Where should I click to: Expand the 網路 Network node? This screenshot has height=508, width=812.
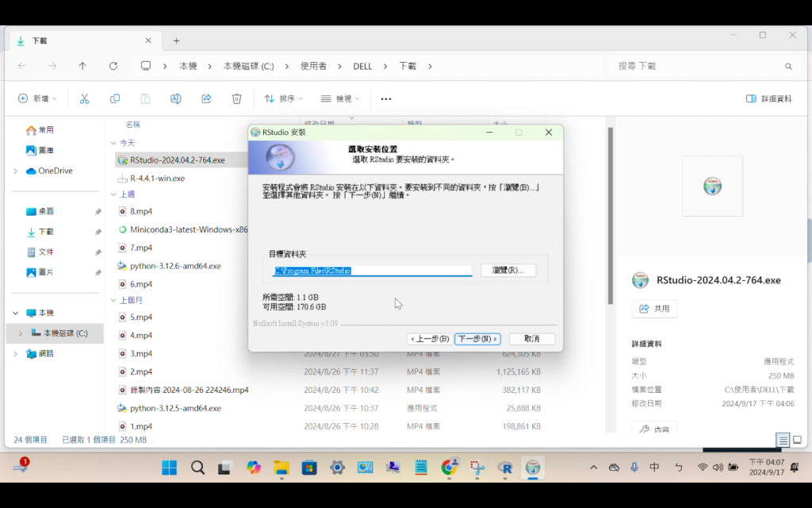click(x=16, y=353)
